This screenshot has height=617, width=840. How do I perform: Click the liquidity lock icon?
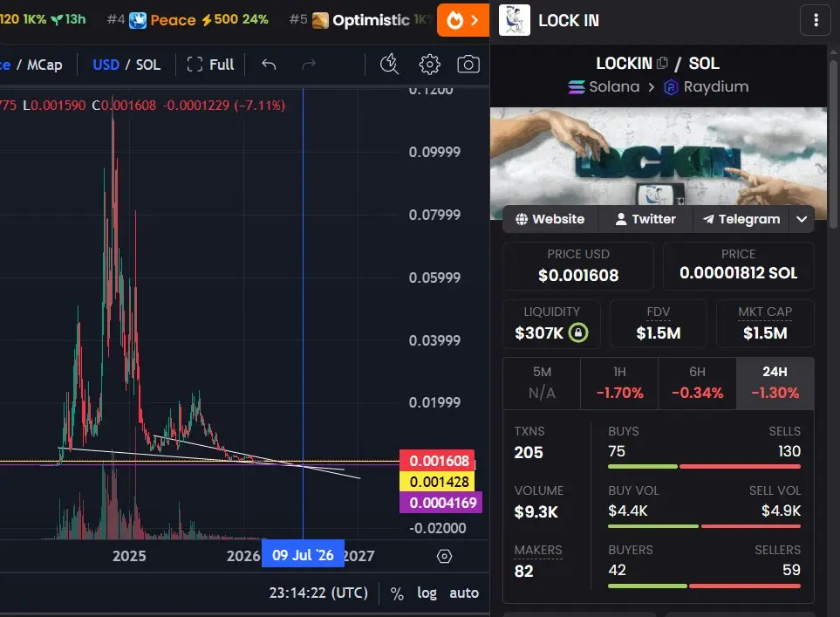click(x=578, y=332)
